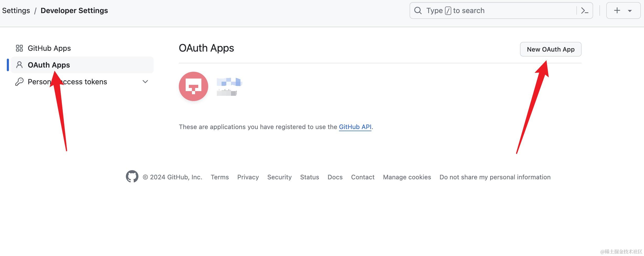Click the Personal access tokens key icon

[x=19, y=82]
